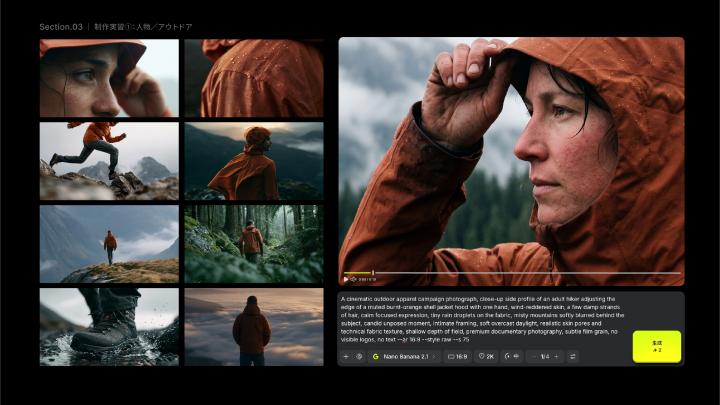
Task: Click the yellow 生成 generate button
Action: (657, 346)
